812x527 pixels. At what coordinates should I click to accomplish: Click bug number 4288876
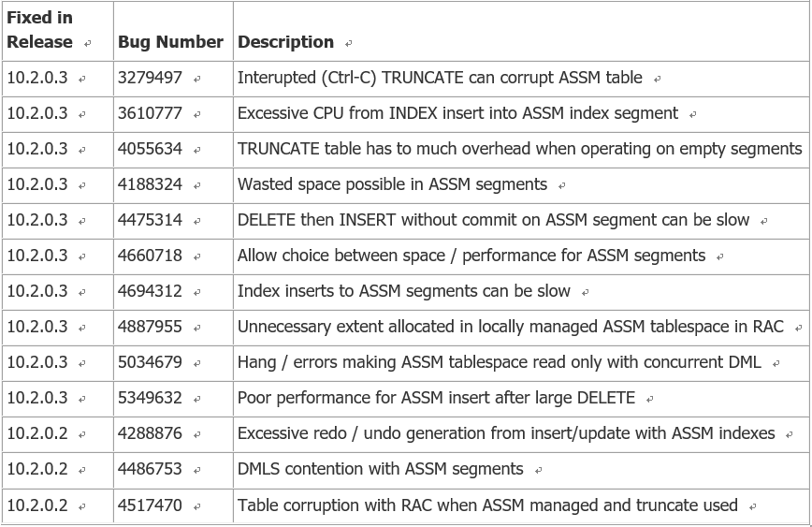150,433
